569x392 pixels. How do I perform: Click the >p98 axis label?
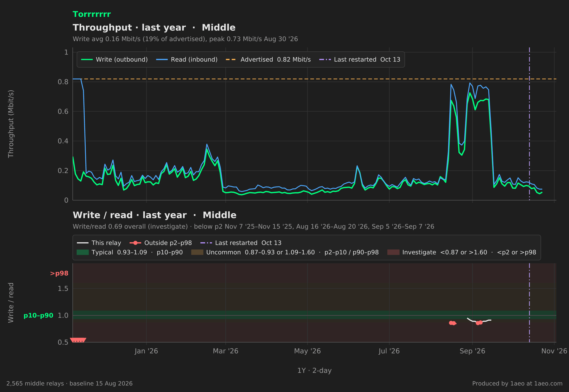[59, 273]
